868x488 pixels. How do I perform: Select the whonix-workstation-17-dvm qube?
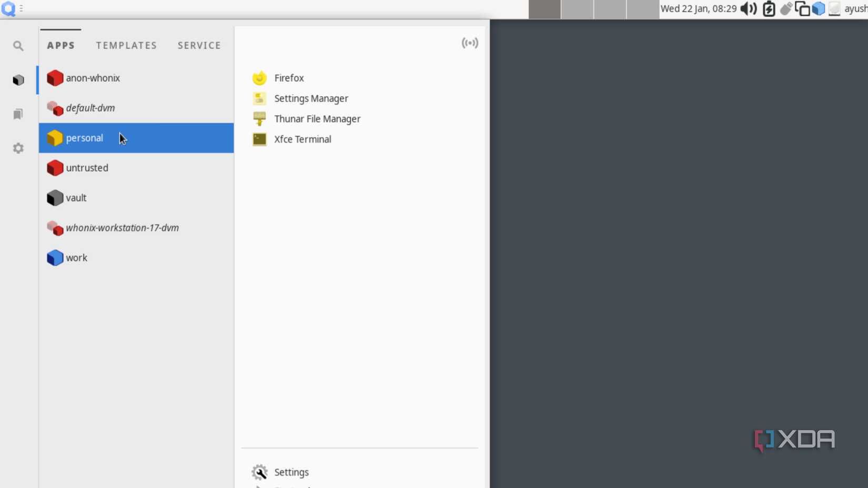123,228
